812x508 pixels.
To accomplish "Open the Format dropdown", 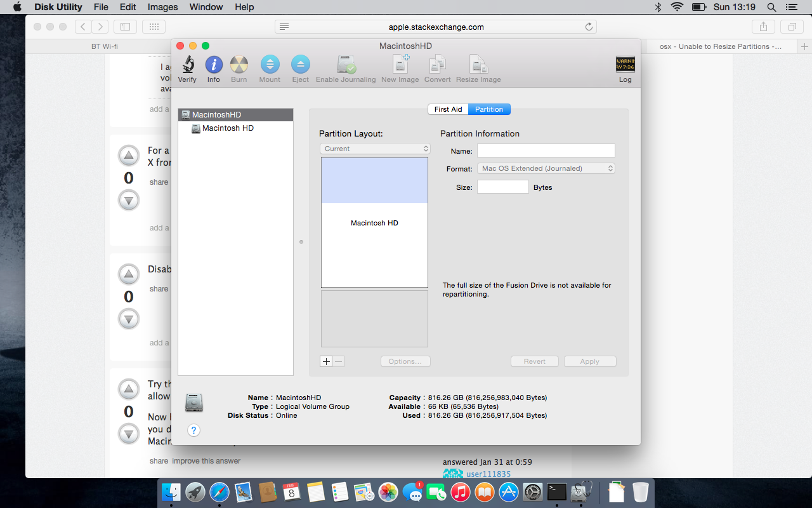I will coord(546,168).
